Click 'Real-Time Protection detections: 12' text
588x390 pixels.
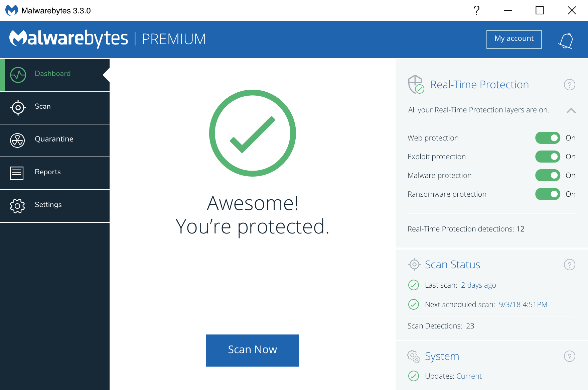tap(466, 229)
